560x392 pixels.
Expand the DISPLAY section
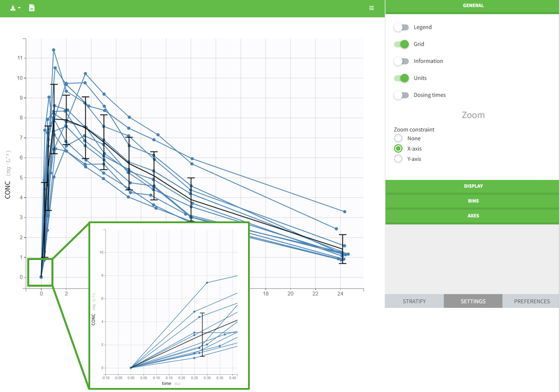click(473, 186)
